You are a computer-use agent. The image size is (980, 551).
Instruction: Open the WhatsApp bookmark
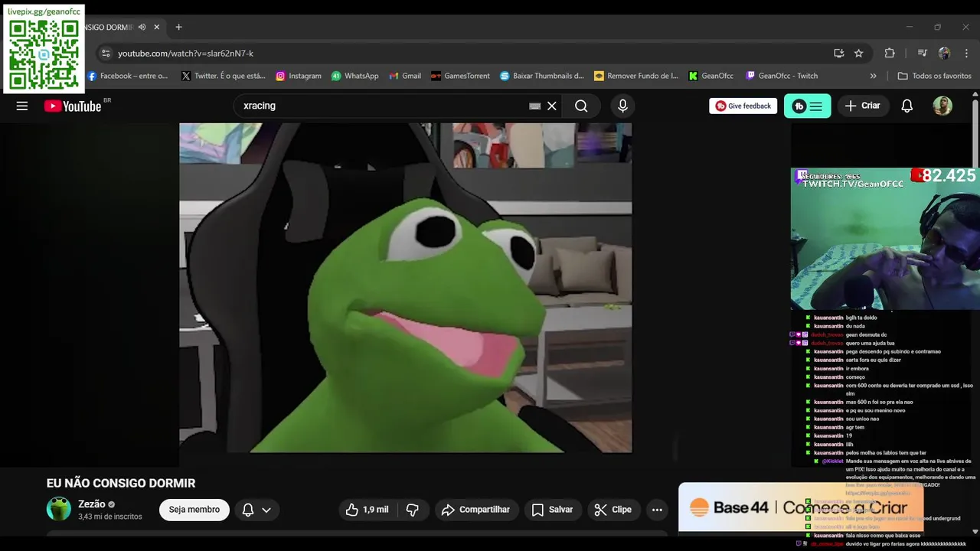pyautogui.click(x=355, y=76)
